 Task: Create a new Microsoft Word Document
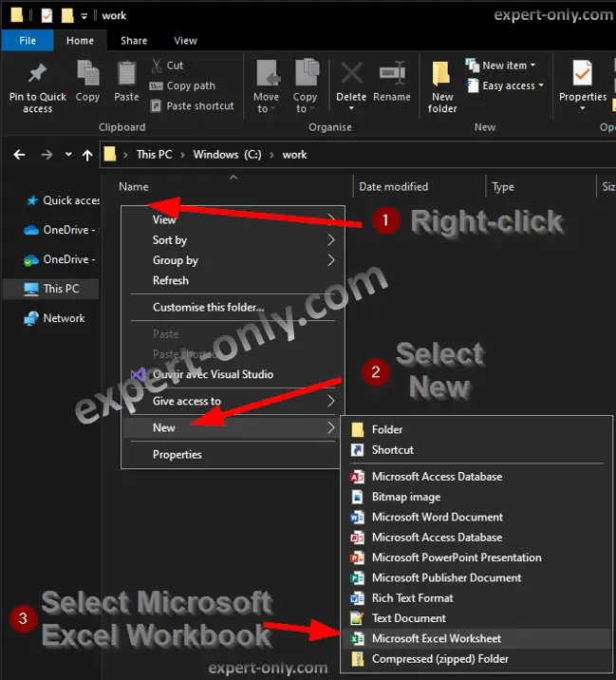coord(476,517)
